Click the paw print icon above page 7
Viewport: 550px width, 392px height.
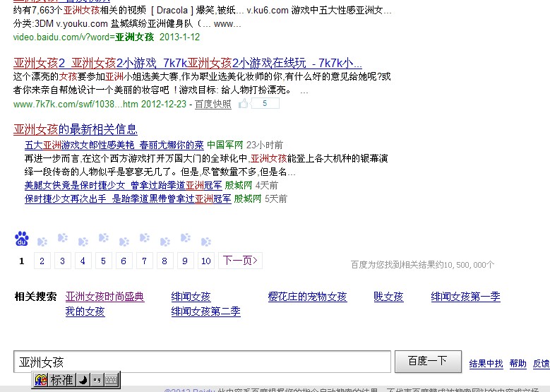(x=145, y=237)
